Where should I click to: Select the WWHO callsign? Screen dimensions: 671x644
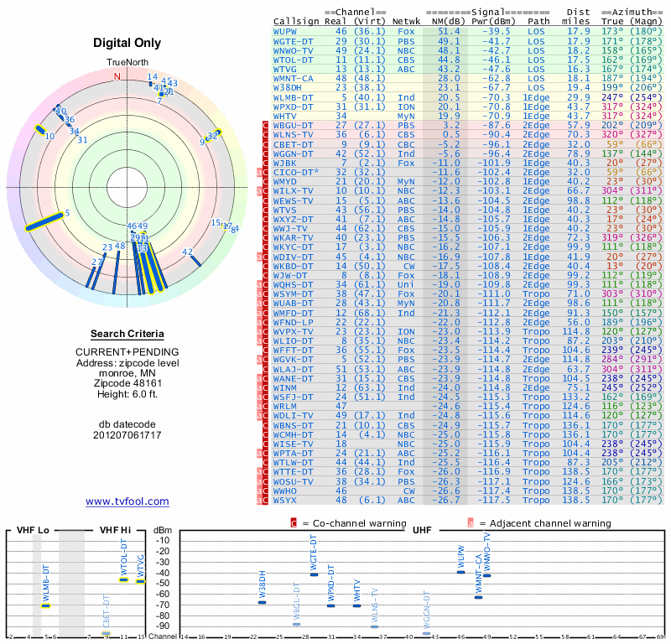(285, 491)
